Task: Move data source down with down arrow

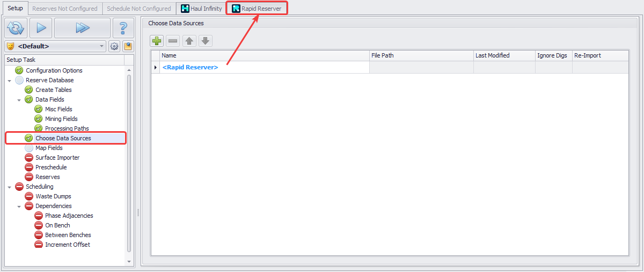Action: [x=206, y=41]
